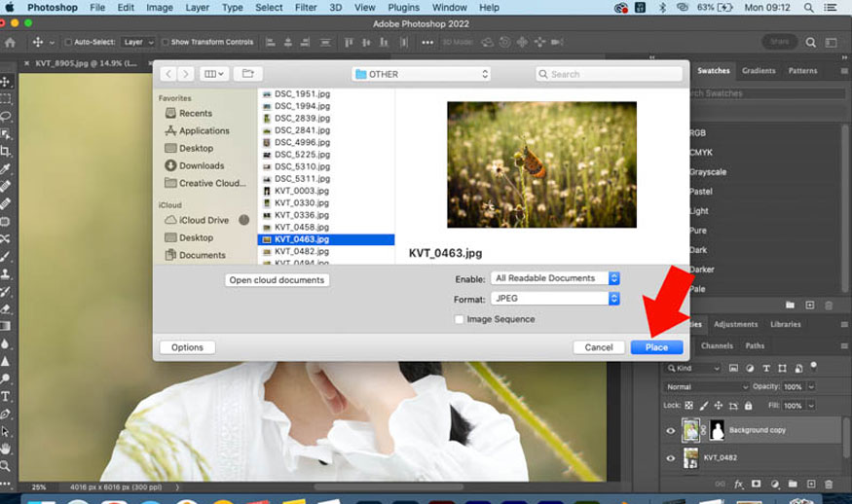Select the Eraser tool
The height and width of the screenshot is (504, 852).
6,308
